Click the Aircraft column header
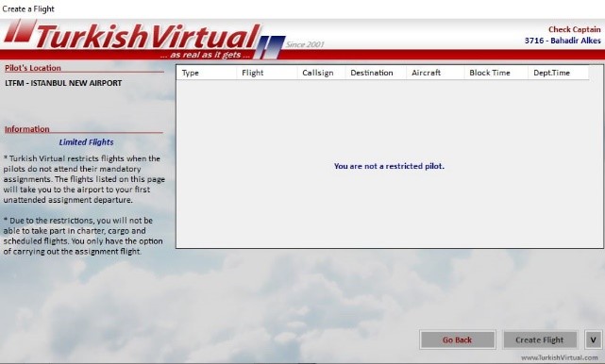 coord(435,73)
